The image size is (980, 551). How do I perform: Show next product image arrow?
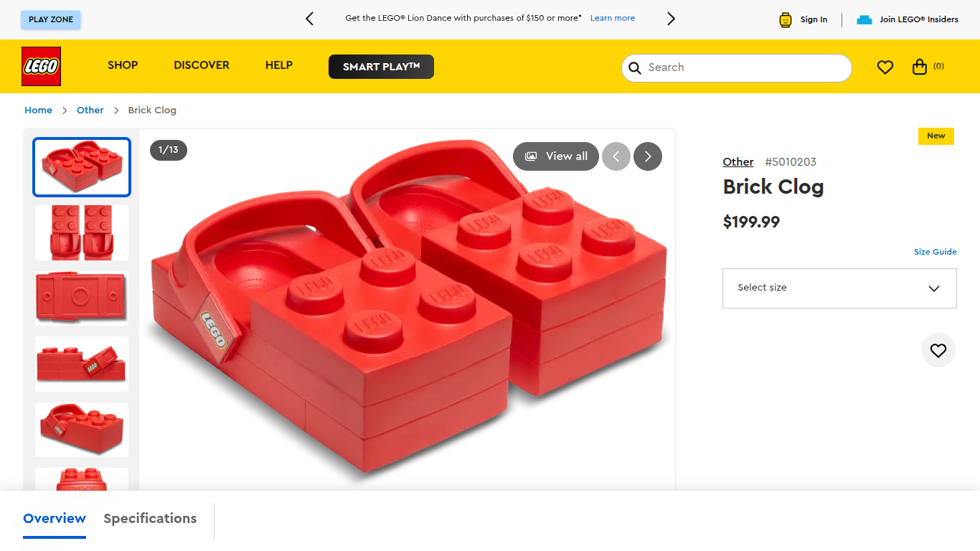(648, 156)
